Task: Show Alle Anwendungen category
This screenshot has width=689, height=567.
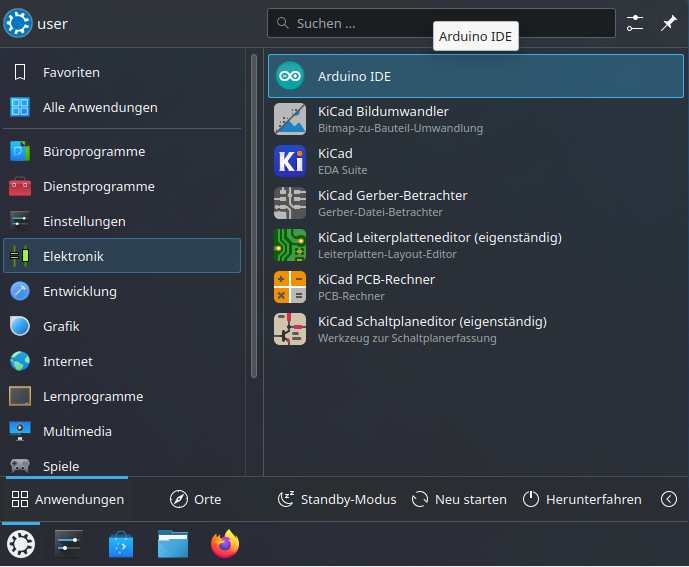Action: [x=122, y=107]
